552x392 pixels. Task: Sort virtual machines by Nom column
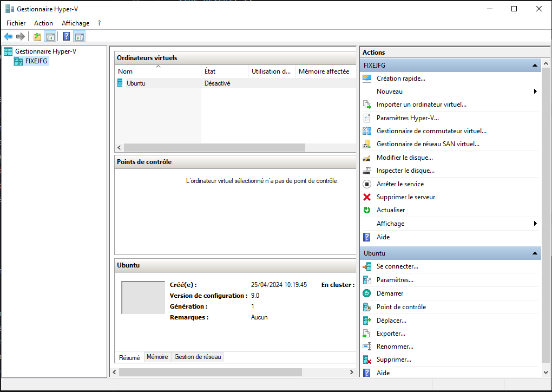click(x=157, y=71)
